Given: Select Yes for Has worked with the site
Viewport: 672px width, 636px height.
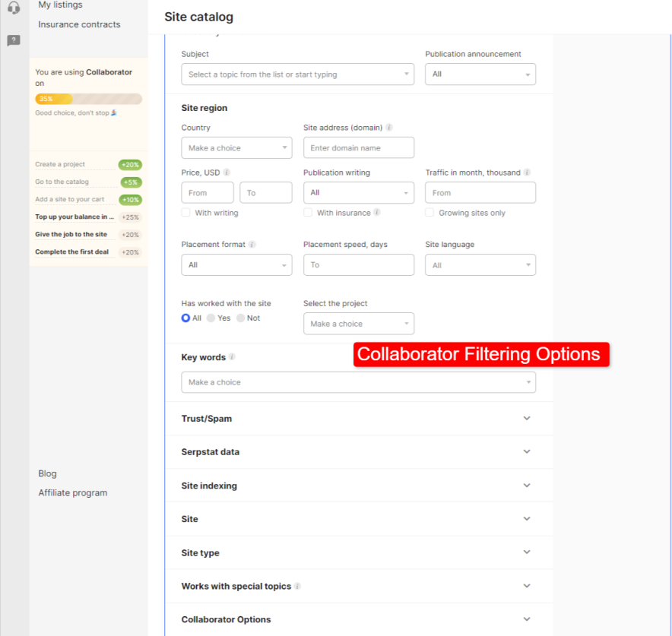Looking at the screenshot, I should coord(211,318).
